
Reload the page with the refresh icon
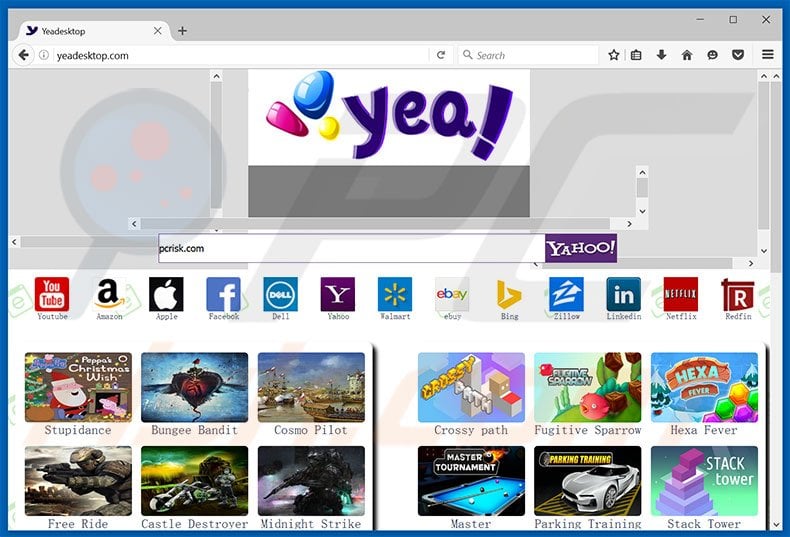(441, 55)
